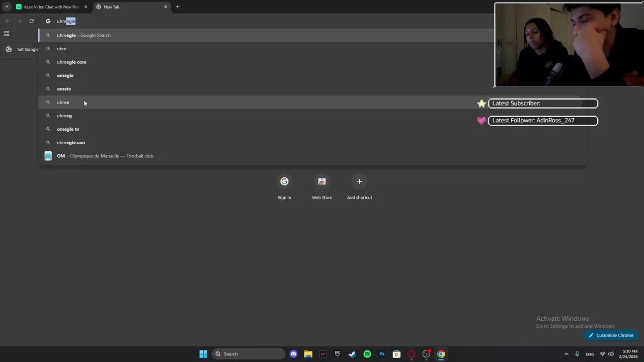
Task: Open the ENG language switcher
Action: click(x=590, y=354)
